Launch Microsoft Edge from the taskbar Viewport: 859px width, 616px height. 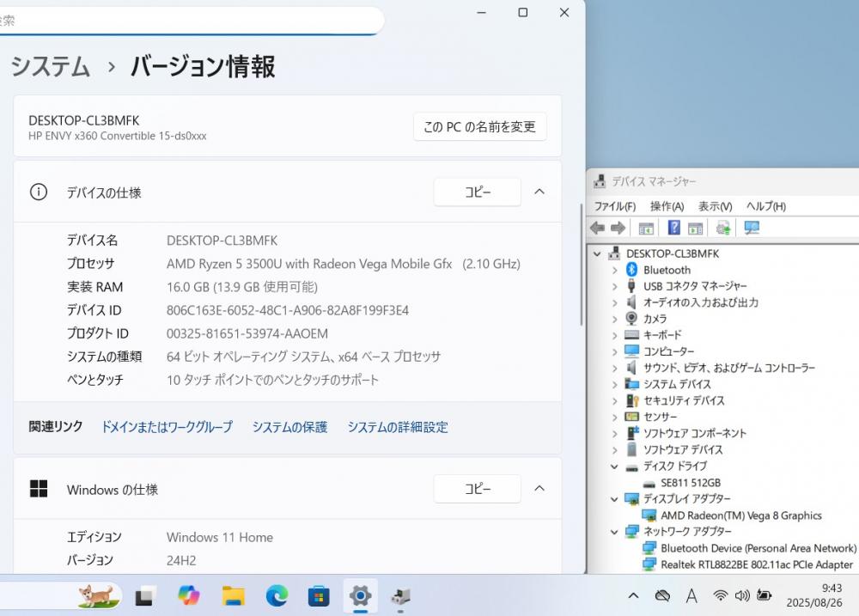[277, 595]
